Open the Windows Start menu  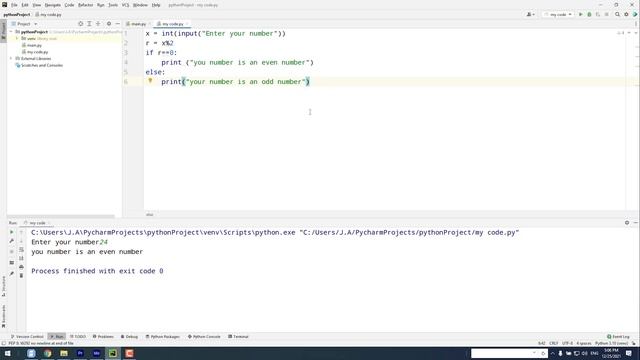7,353
